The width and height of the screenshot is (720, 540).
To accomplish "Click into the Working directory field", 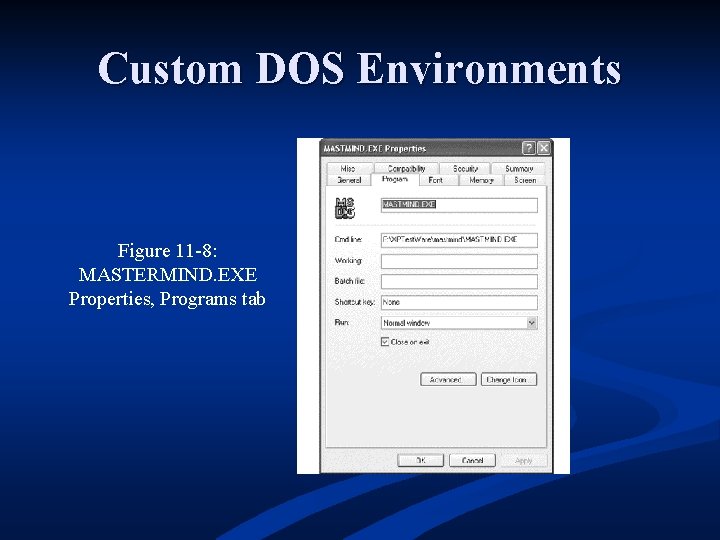I will point(459,261).
